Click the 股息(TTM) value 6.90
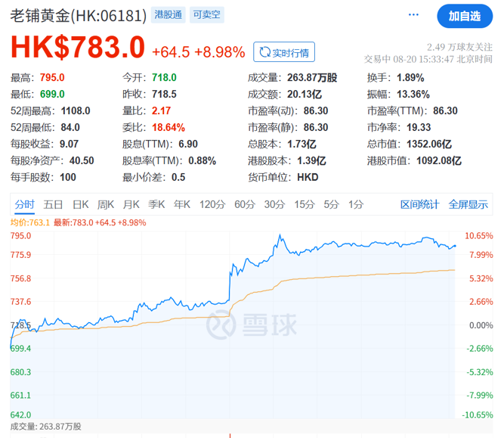This screenshot has width=504, height=438. [x=188, y=144]
